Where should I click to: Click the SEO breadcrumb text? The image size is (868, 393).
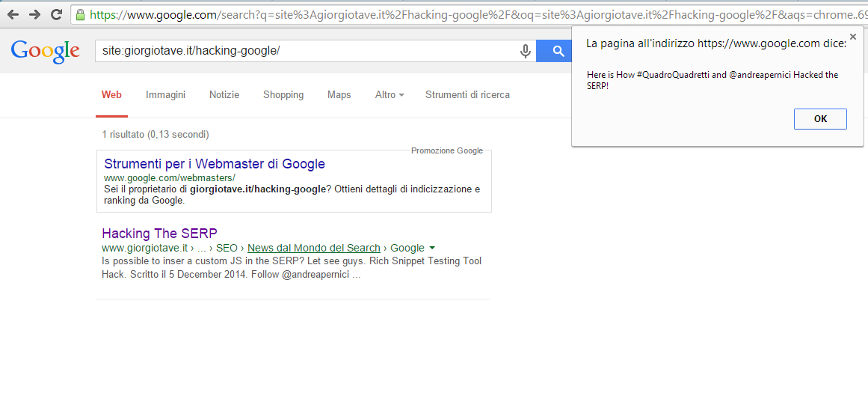pos(227,248)
